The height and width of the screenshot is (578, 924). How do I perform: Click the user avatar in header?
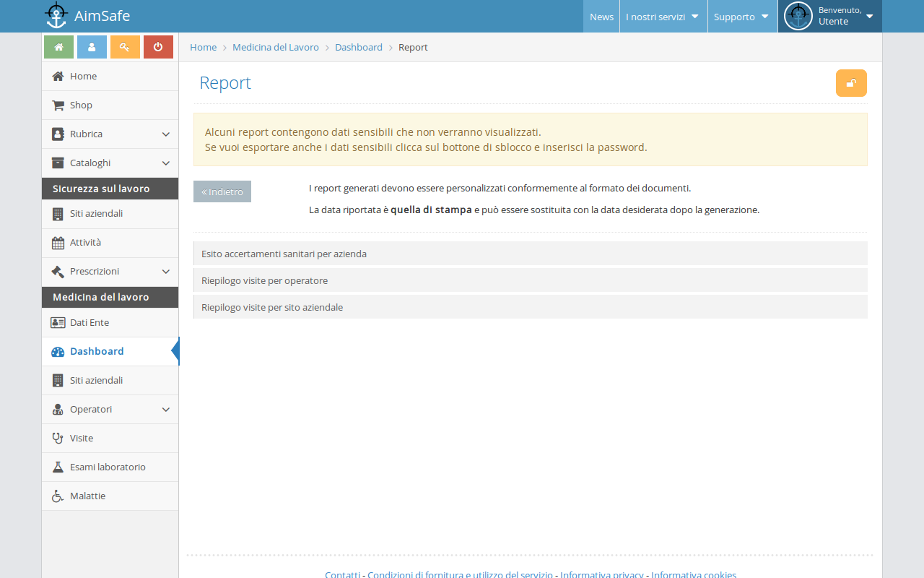coord(798,16)
